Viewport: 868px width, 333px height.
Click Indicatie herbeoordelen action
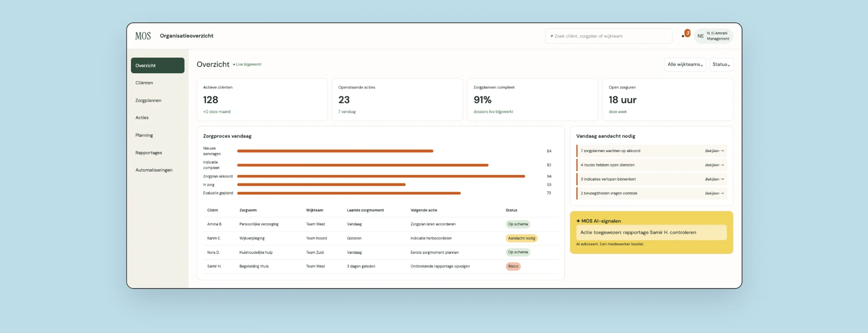pos(431,238)
